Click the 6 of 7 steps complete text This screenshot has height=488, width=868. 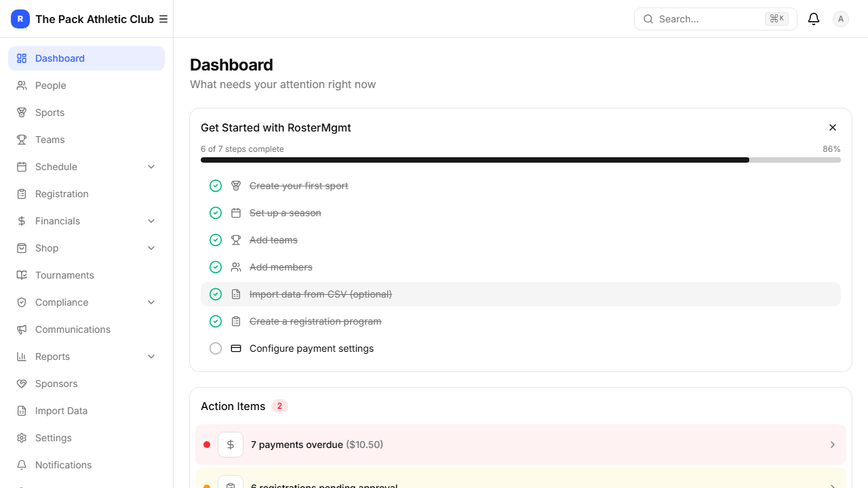(242, 149)
